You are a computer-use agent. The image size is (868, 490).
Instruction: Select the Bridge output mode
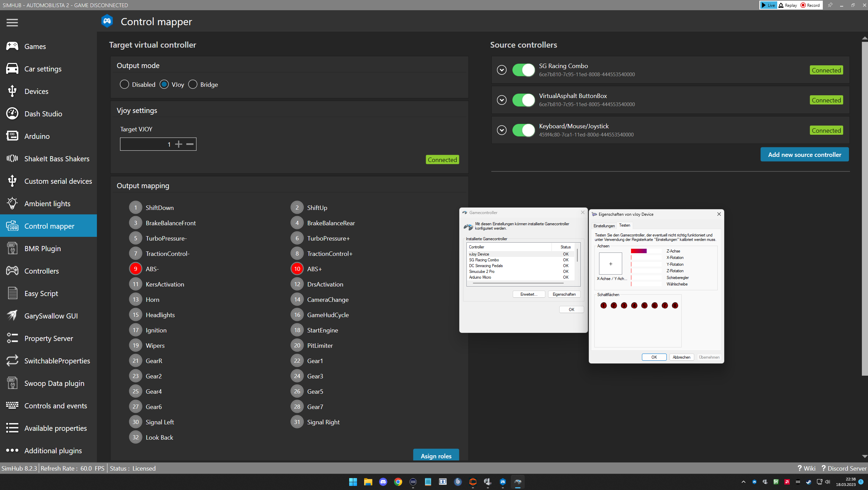coord(193,84)
